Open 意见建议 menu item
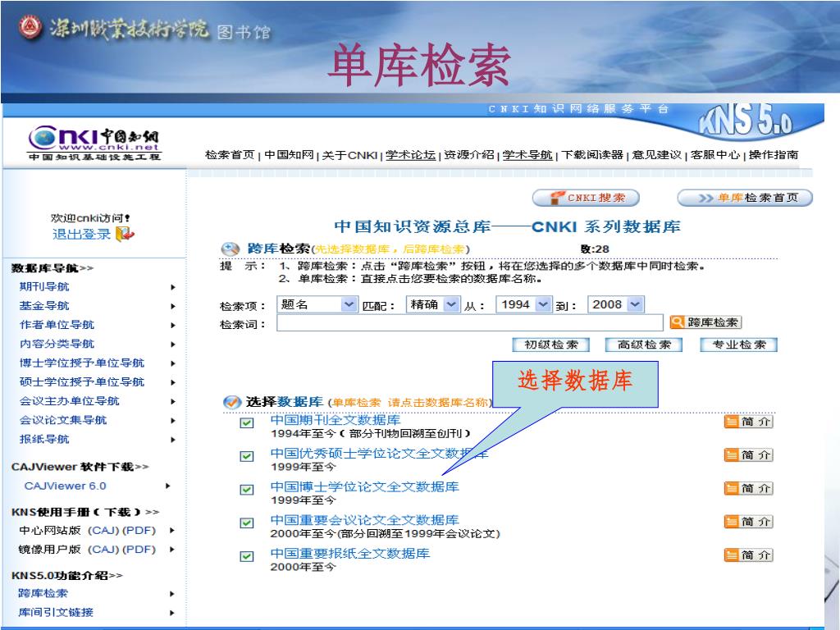The height and width of the screenshot is (630, 840). pyautogui.click(x=657, y=155)
